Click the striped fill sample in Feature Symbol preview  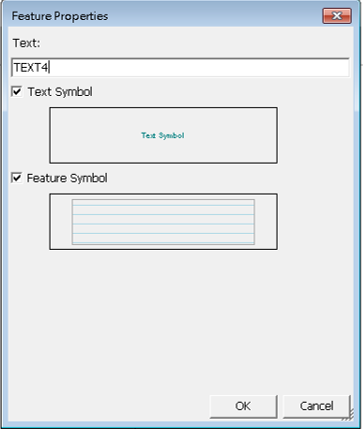(163, 222)
